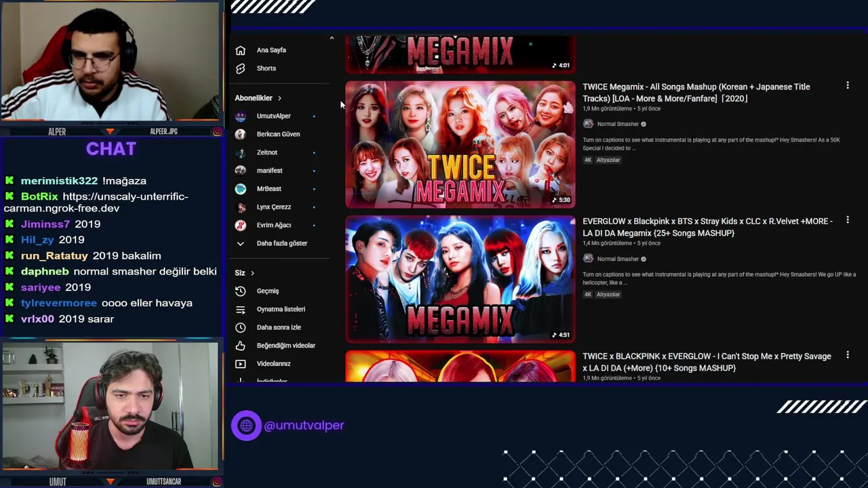Click merimistik322 username in chat
The height and width of the screenshot is (488, 868).
coord(59,181)
